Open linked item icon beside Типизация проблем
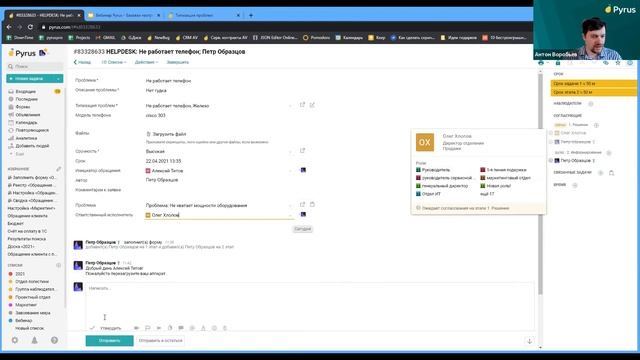640x360 pixels. pyautogui.click(x=302, y=105)
